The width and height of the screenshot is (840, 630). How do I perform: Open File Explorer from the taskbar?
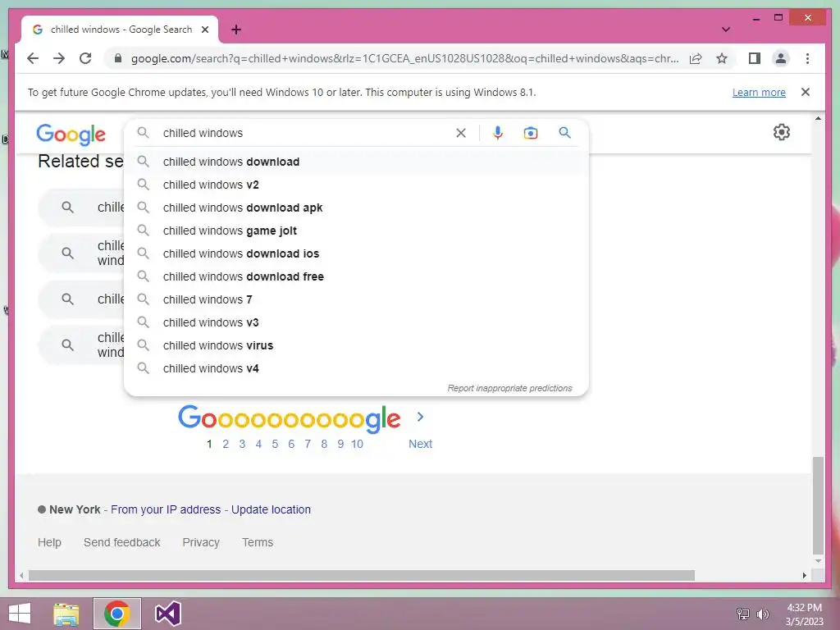pyautogui.click(x=66, y=614)
